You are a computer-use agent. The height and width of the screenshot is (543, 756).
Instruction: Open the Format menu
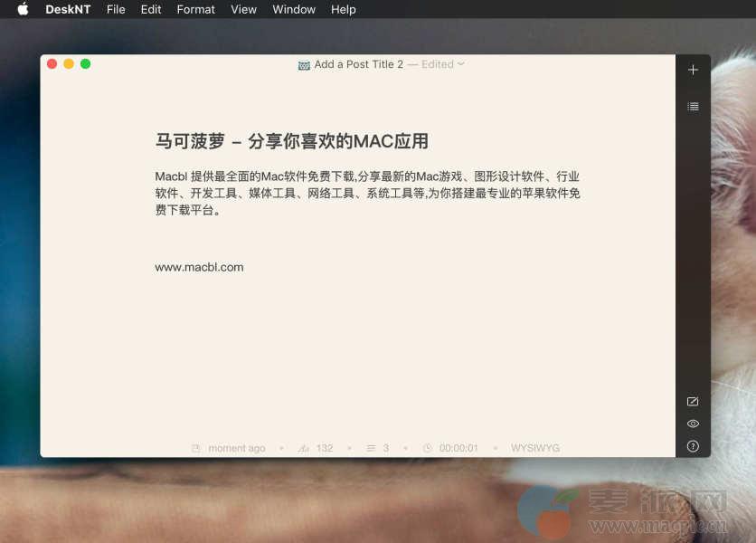(x=195, y=10)
